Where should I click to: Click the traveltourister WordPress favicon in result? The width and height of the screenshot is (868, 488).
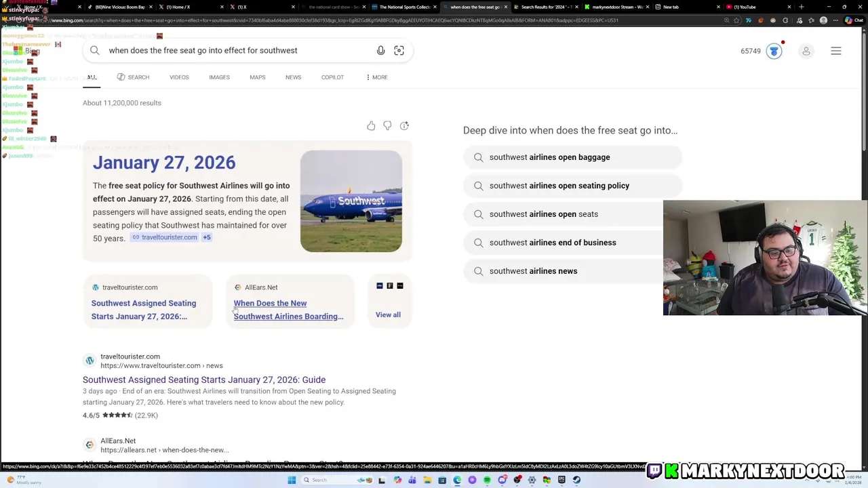click(90, 361)
